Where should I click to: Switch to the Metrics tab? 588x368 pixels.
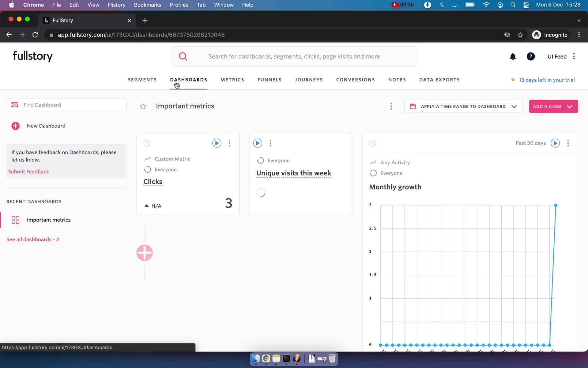232,80
